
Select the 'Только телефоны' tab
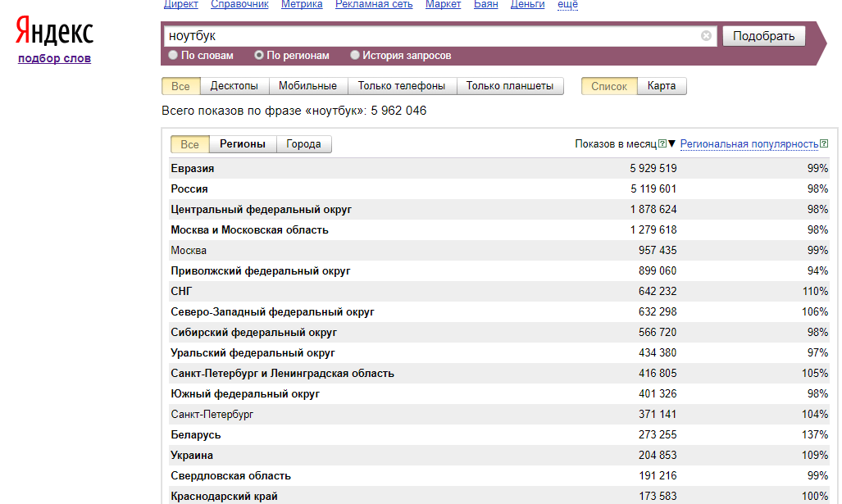tap(402, 86)
